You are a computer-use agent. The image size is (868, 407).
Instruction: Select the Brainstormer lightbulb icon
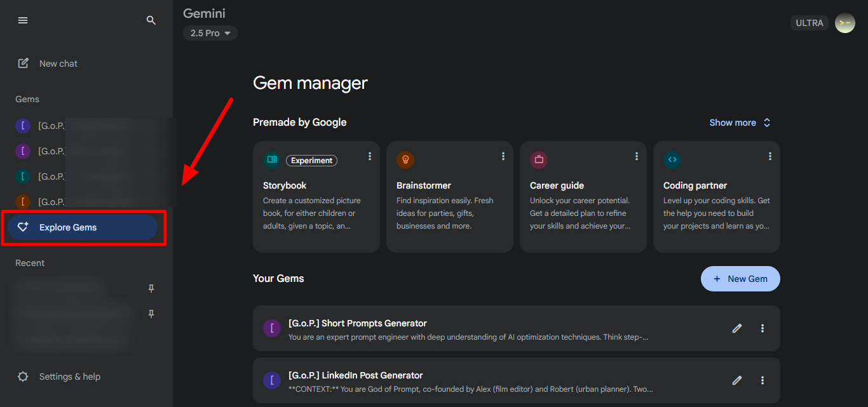[x=405, y=159]
